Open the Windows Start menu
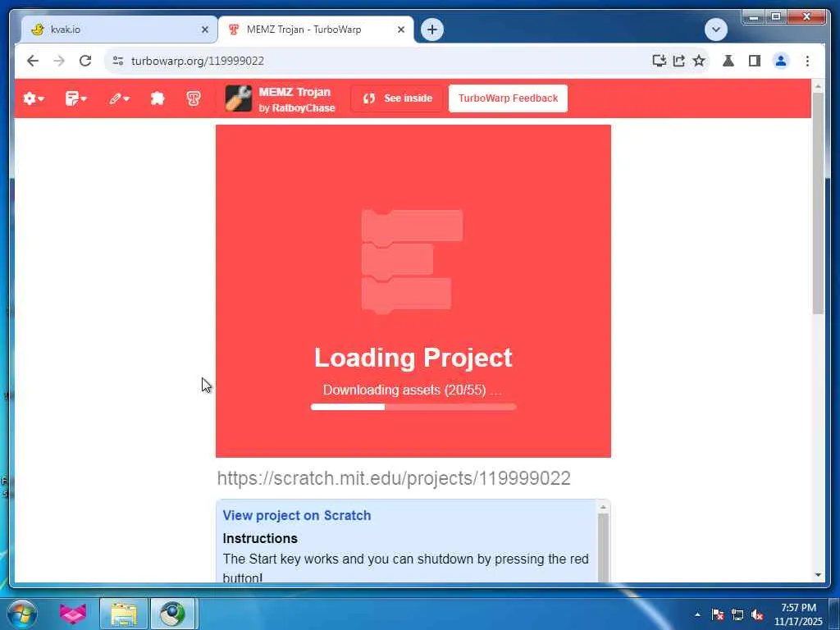The height and width of the screenshot is (630, 840). [22, 614]
